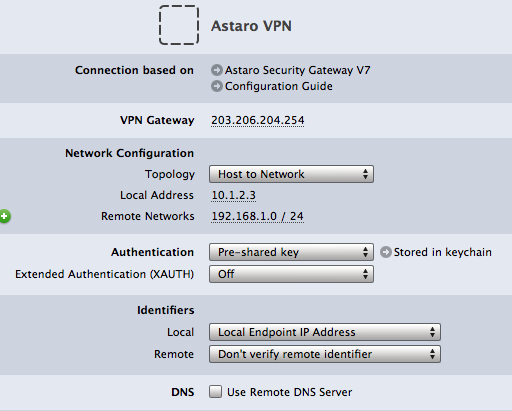
Task: Open the Extended Authentication XAUTH dropdown
Action: [x=291, y=274]
